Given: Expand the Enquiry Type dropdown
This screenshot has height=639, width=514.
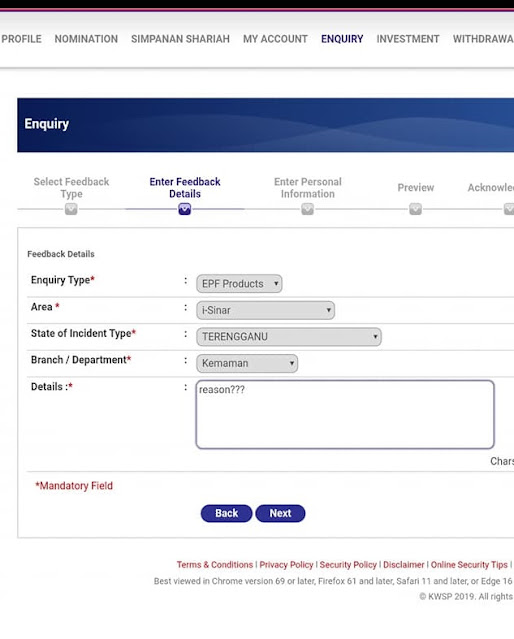Looking at the screenshot, I should point(239,284).
